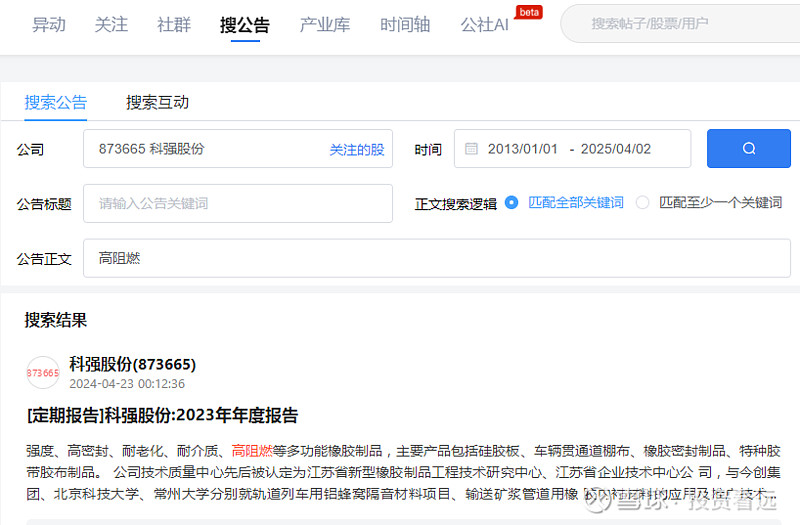Focus the 公告标题 keyword input

tap(238, 204)
